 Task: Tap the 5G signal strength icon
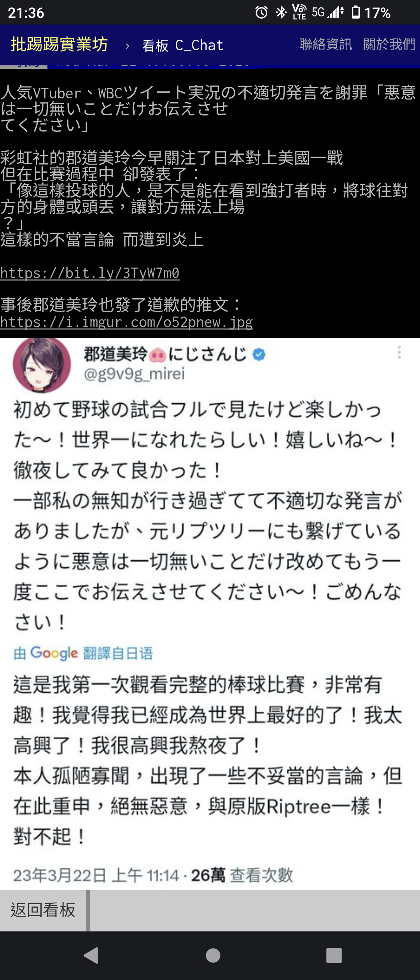[328, 12]
